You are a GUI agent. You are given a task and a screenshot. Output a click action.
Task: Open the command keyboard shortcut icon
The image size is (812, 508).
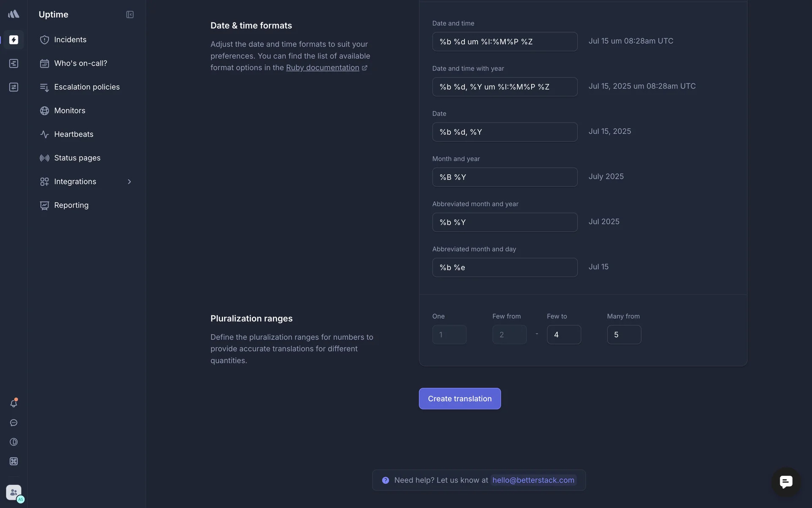[14, 461]
